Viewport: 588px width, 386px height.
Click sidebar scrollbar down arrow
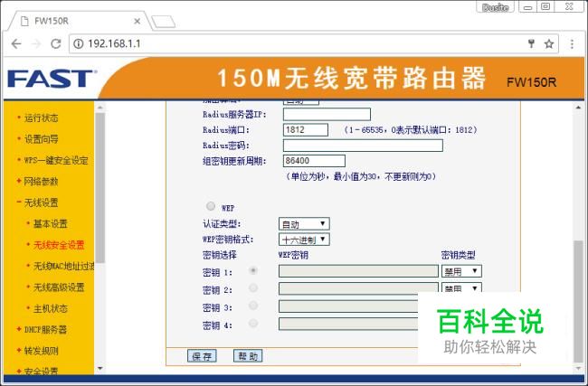coord(100,369)
